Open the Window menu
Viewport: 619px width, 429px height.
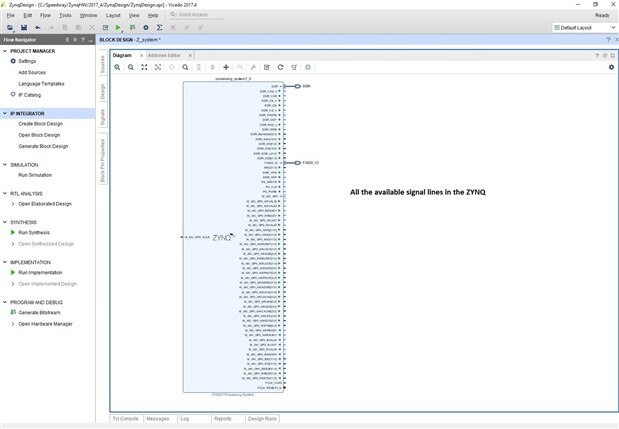88,15
